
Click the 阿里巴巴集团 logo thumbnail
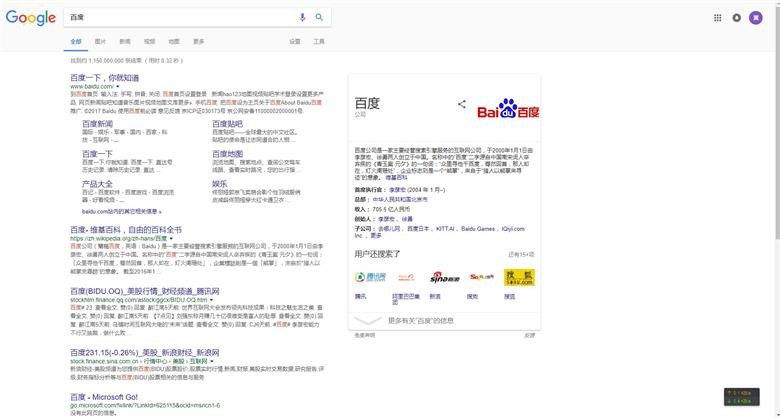406,277
